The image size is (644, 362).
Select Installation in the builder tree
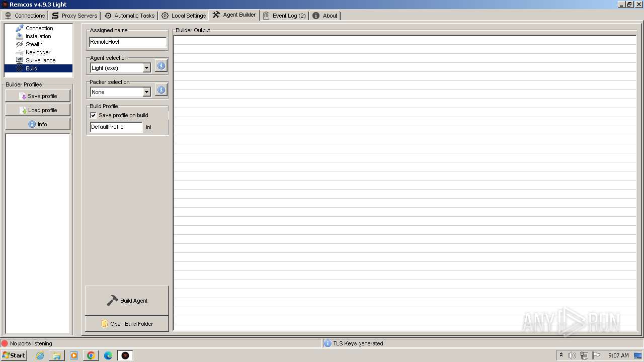(x=38, y=36)
